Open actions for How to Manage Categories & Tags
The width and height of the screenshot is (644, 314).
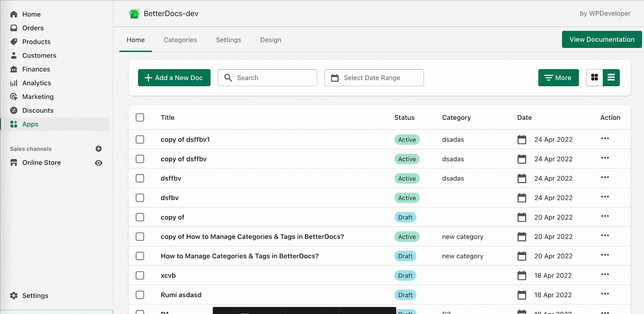(x=605, y=255)
